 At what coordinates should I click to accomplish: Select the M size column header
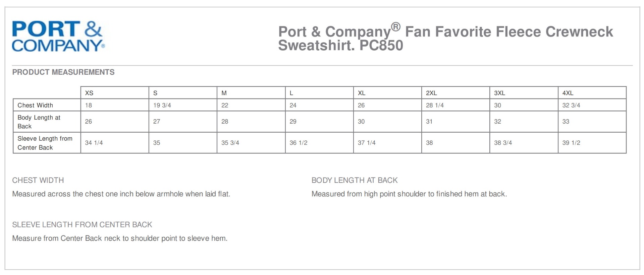pos(224,93)
